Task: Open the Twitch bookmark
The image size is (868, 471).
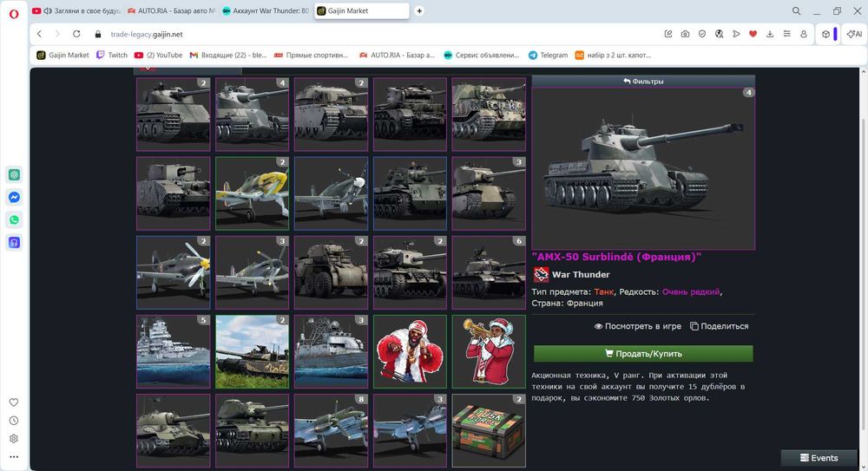Action: click(x=112, y=55)
